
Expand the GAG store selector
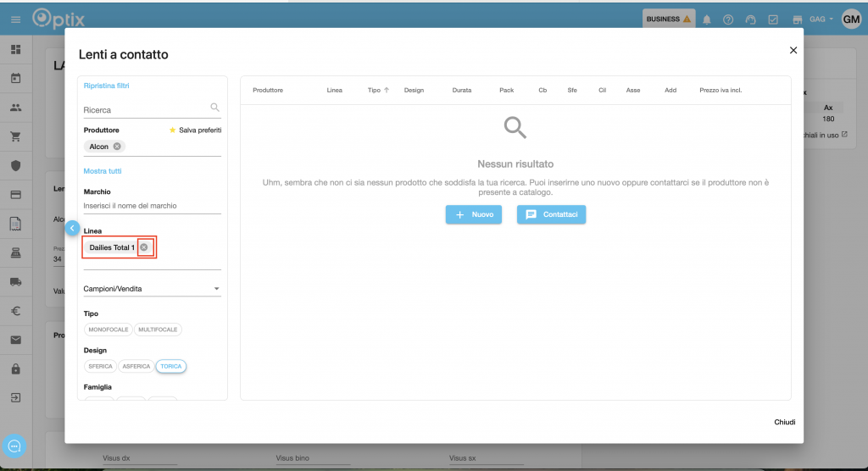[821, 19]
